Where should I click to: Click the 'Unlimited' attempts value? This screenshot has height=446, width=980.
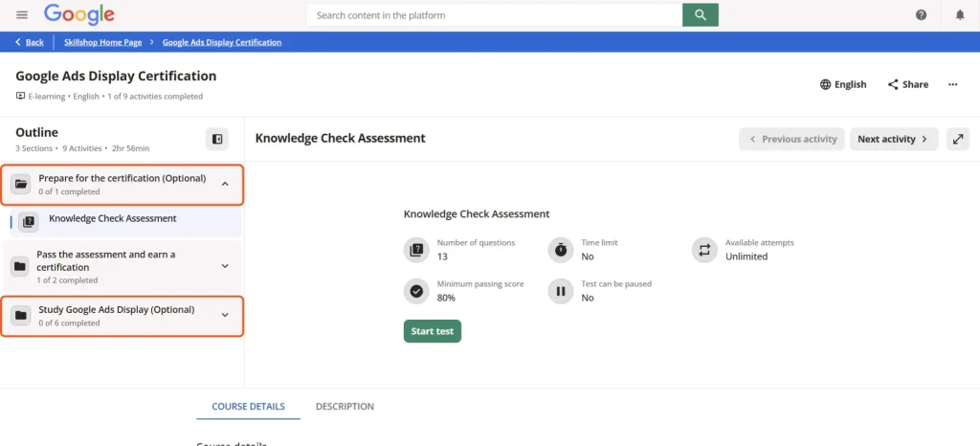point(746,256)
